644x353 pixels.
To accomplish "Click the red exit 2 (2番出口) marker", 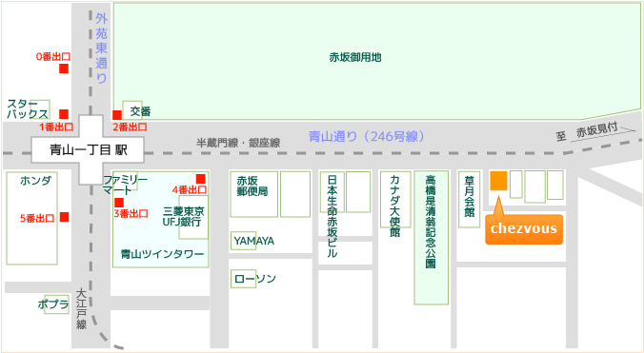I will (x=117, y=115).
